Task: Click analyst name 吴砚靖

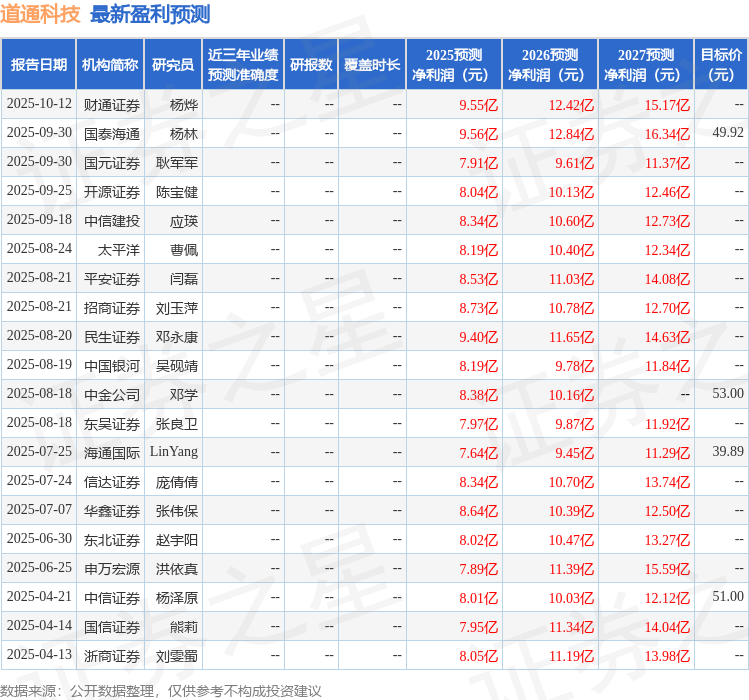Action: coord(177,366)
